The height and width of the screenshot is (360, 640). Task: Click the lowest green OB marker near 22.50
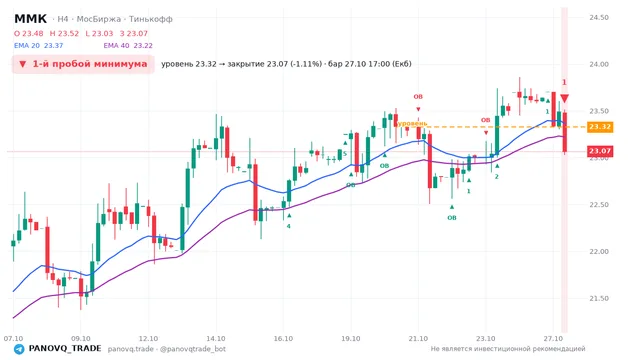452,218
